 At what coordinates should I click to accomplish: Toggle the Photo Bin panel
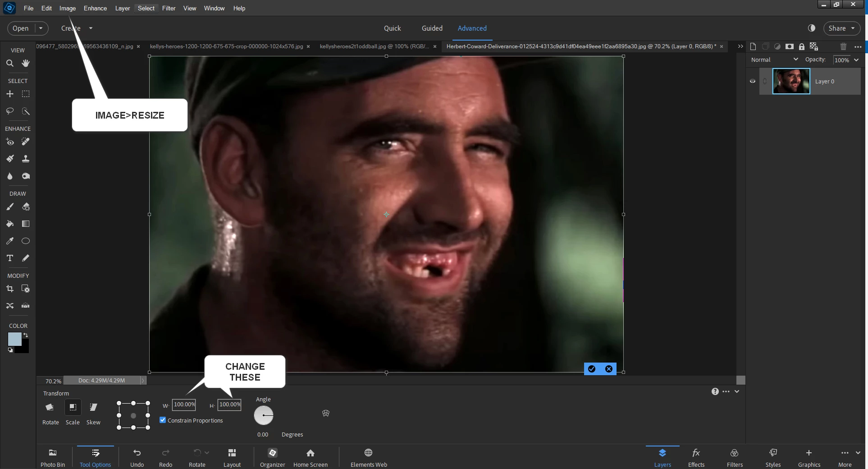click(x=53, y=457)
